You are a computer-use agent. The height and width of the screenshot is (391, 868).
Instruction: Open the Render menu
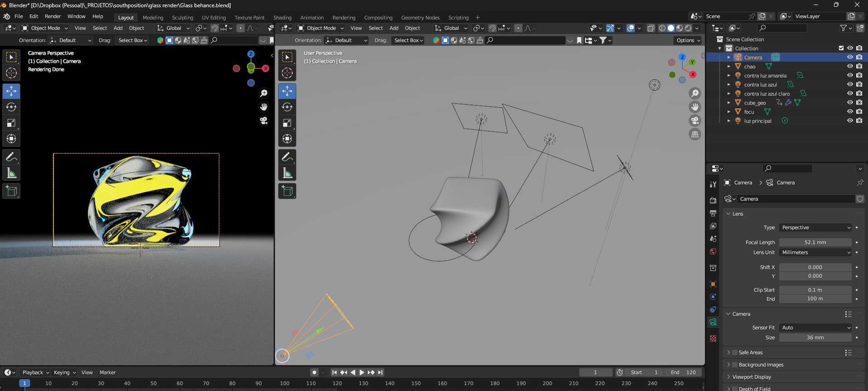pos(53,16)
